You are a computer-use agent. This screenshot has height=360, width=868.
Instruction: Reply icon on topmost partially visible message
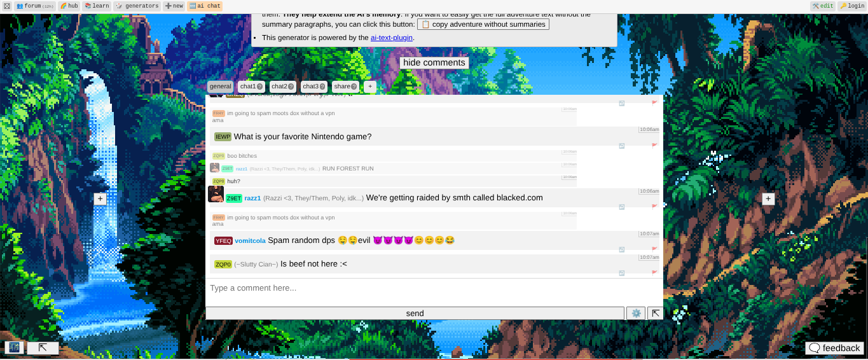click(622, 103)
